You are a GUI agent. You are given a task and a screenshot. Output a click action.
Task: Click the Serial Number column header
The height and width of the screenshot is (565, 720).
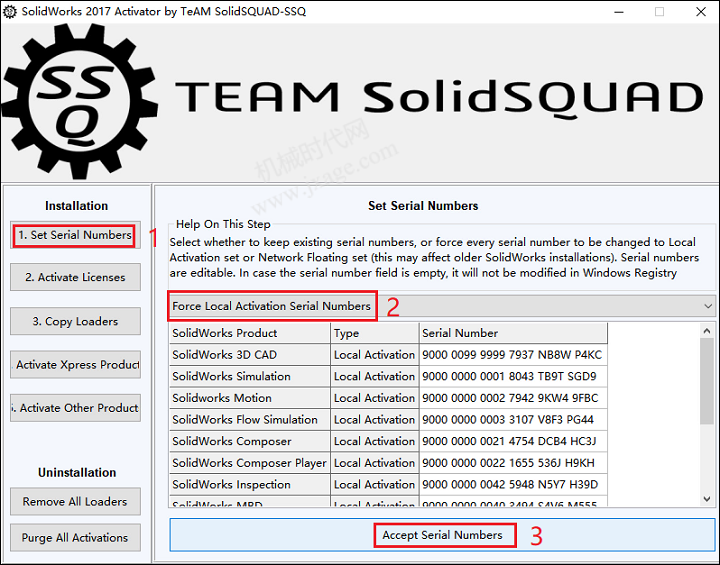[513, 333]
